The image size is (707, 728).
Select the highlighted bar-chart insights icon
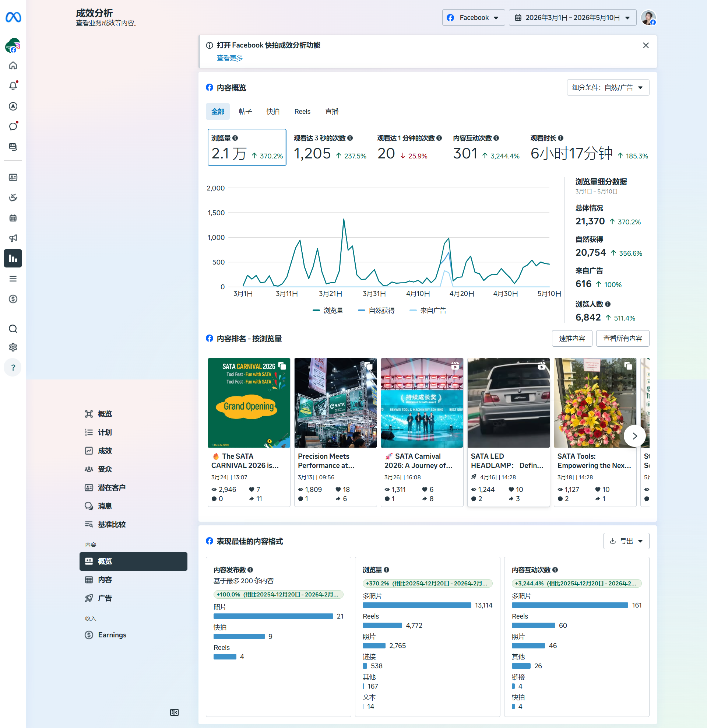coord(13,259)
